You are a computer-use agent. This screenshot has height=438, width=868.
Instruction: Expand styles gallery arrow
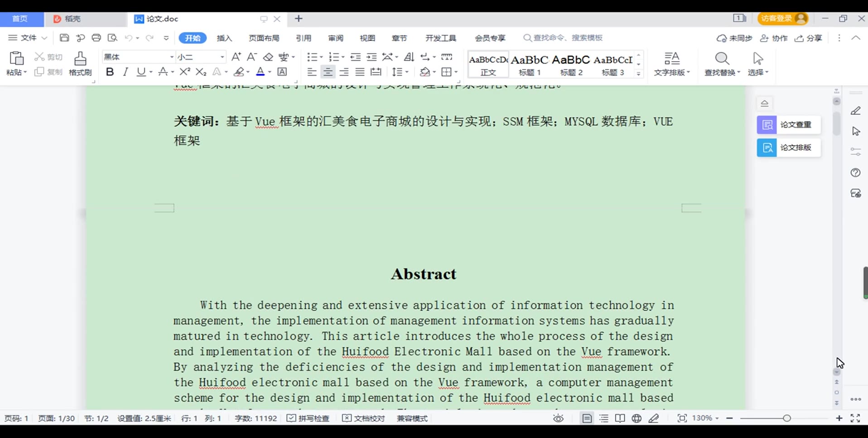click(x=638, y=73)
